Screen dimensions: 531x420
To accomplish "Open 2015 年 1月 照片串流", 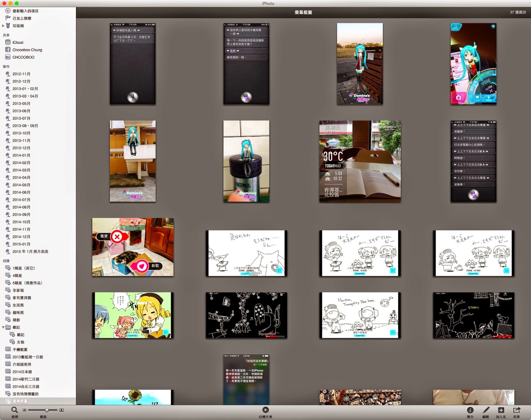I will (30, 252).
